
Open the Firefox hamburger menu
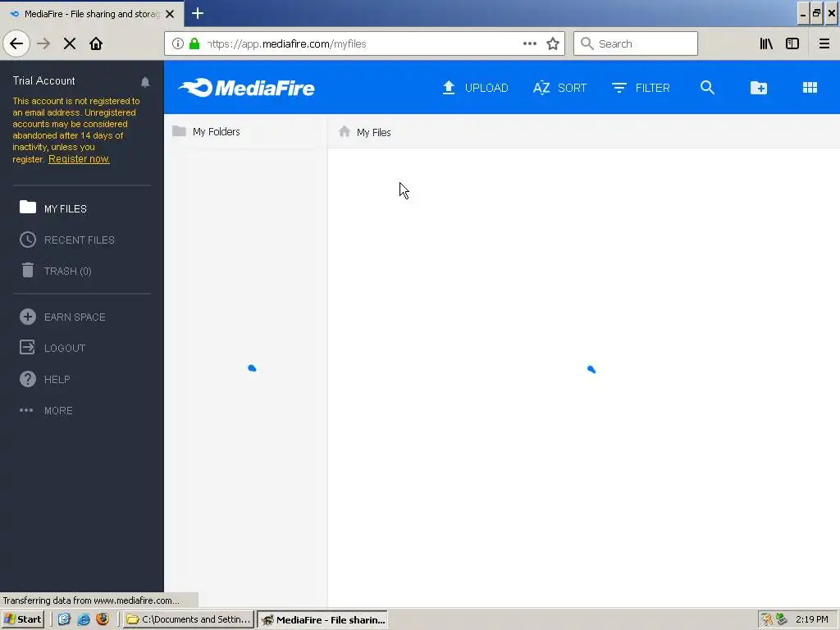tap(824, 44)
